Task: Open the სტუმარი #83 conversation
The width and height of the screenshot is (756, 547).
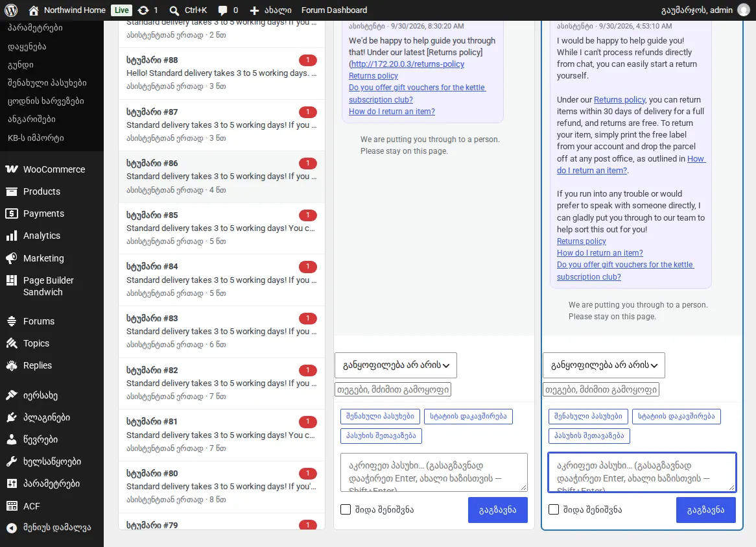Action: pos(221,332)
